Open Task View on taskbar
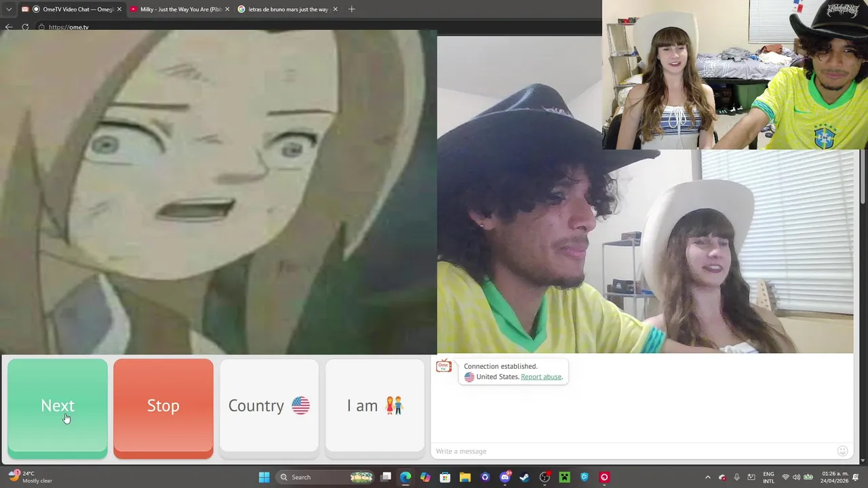The height and width of the screenshot is (488, 868). pyautogui.click(x=386, y=477)
